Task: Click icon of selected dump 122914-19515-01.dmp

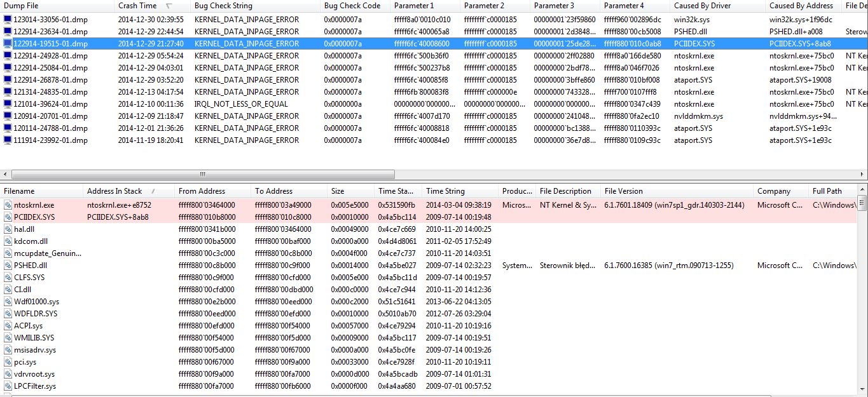Action: pyautogui.click(x=8, y=44)
